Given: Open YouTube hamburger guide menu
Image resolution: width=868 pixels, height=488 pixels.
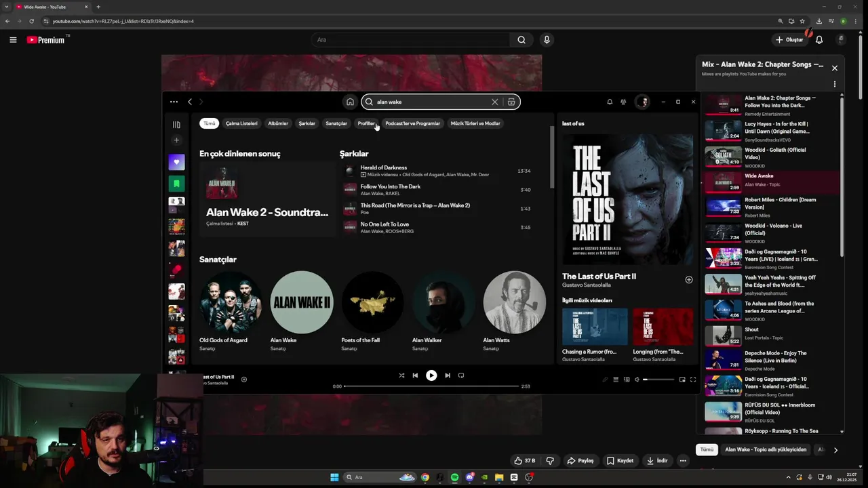Looking at the screenshot, I should [x=13, y=40].
